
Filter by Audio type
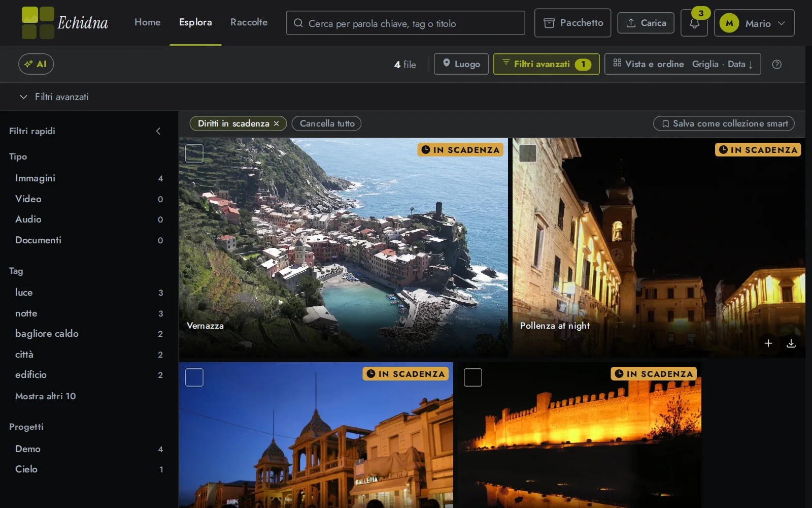coord(89,219)
